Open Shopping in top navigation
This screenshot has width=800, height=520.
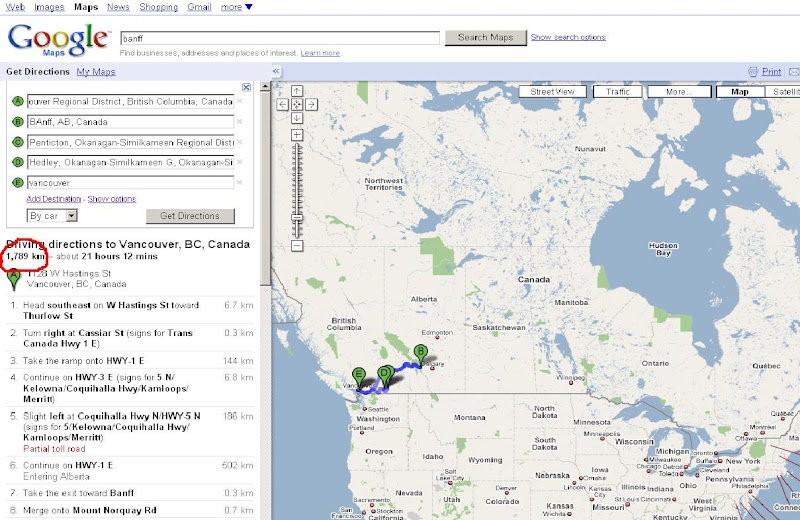pos(159,7)
